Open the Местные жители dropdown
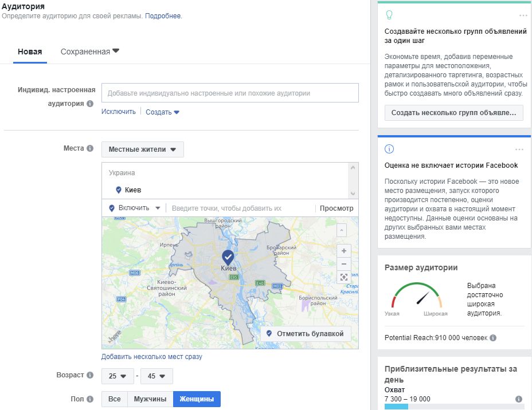This screenshot has width=532, height=410. (142, 149)
